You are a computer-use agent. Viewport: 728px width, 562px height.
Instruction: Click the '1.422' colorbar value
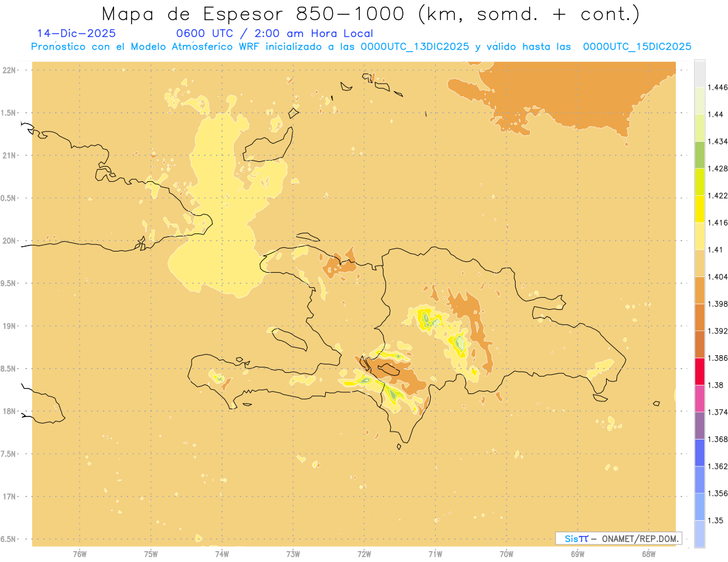[719, 195]
